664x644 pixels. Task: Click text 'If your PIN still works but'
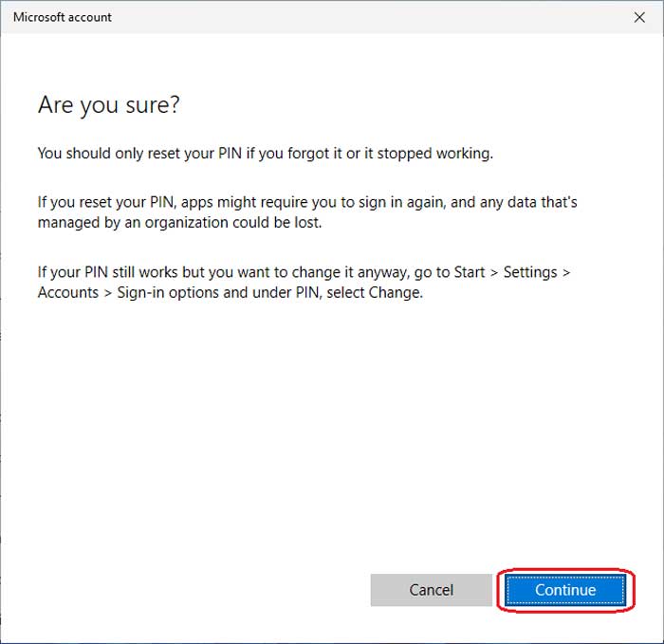(120, 272)
